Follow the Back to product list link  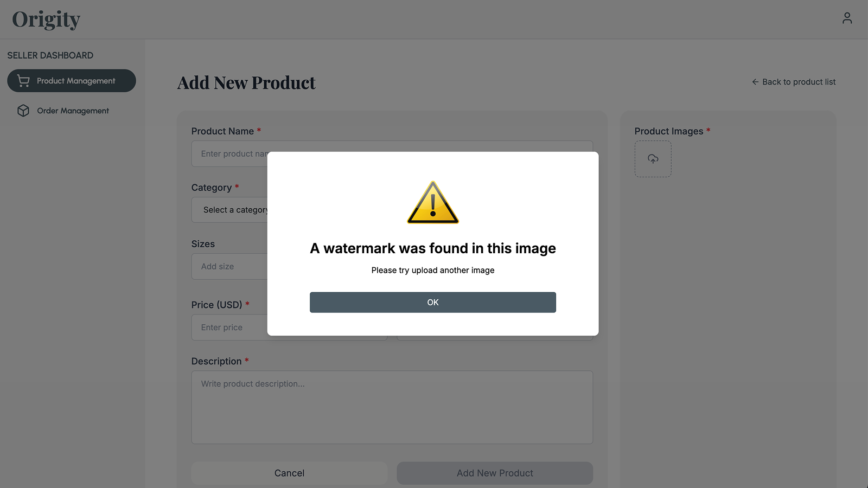click(799, 82)
